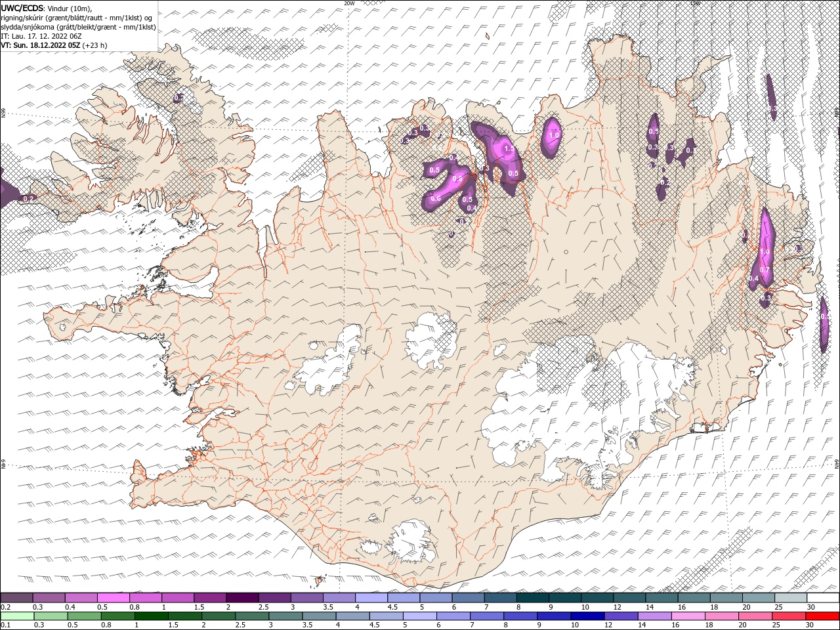Select the light grey 25 swatch on the snow scale
Screen dimensions: 840x630
791,597
